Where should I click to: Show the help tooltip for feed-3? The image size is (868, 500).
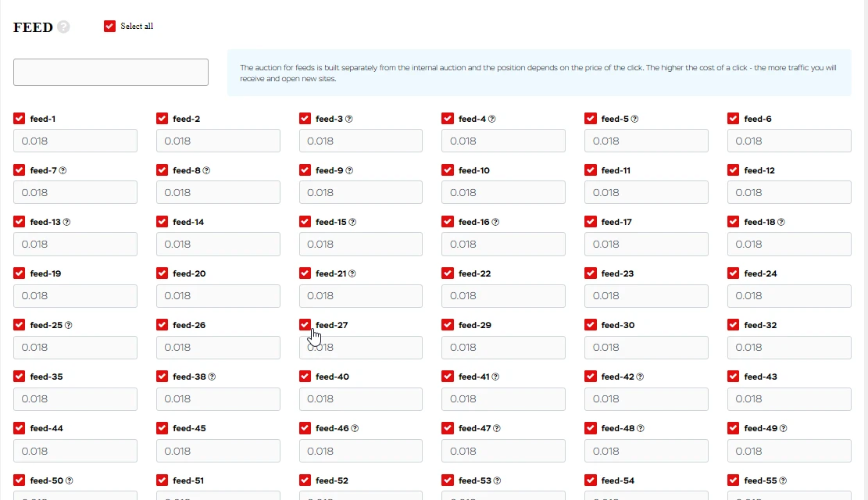point(348,119)
